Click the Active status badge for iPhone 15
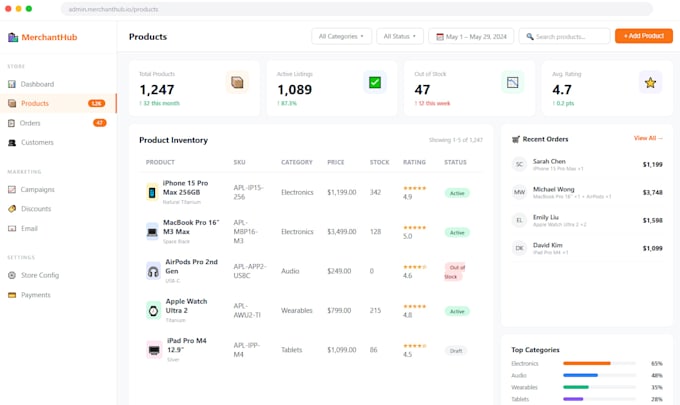 (457, 193)
